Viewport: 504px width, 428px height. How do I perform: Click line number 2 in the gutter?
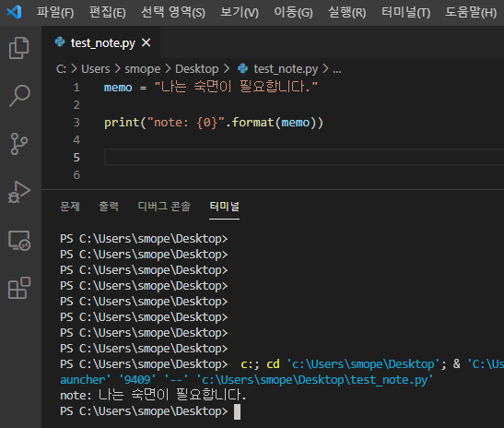point(76,104)
